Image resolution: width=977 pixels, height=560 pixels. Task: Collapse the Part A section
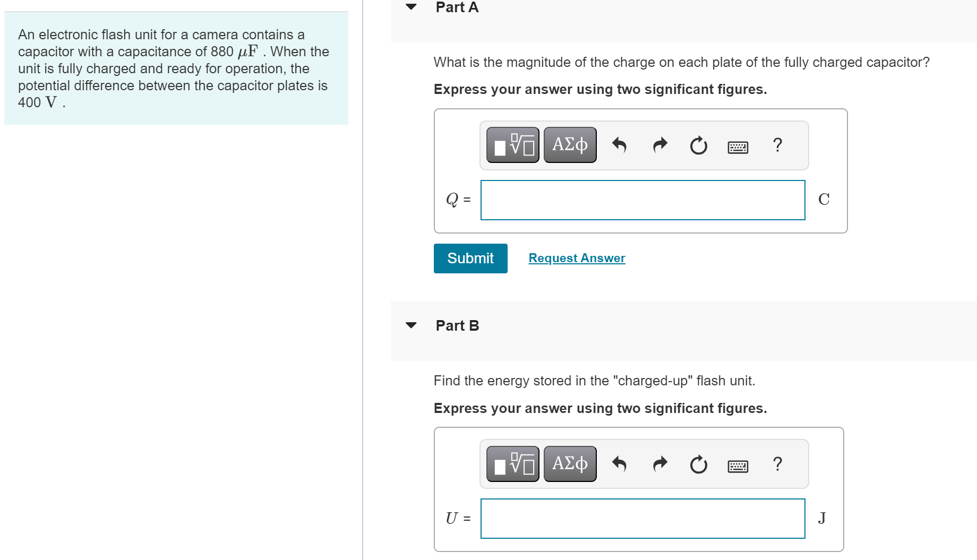point(411,7)
